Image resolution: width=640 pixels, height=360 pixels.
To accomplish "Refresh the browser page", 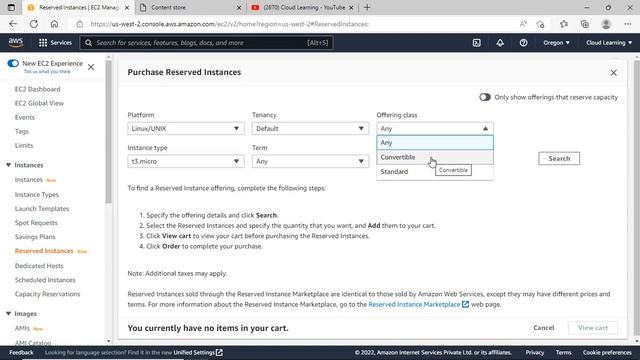I will (x=33, y=24).
